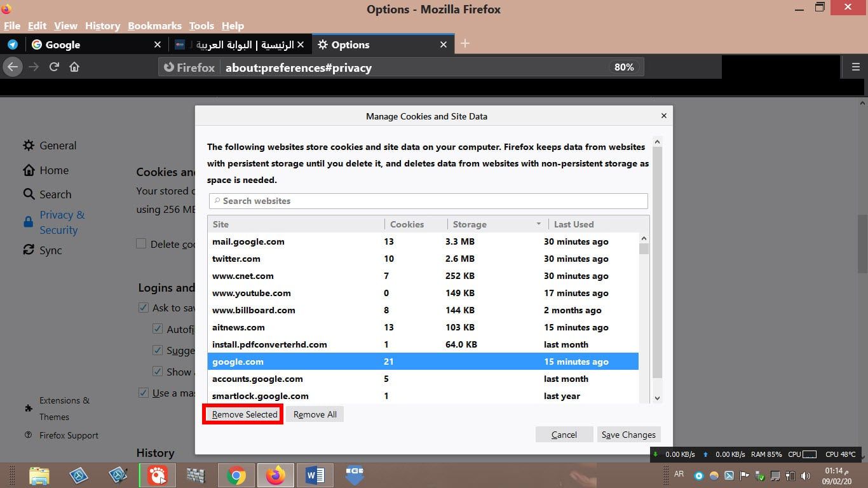Open the Bookmarks menu

point(154,25)
